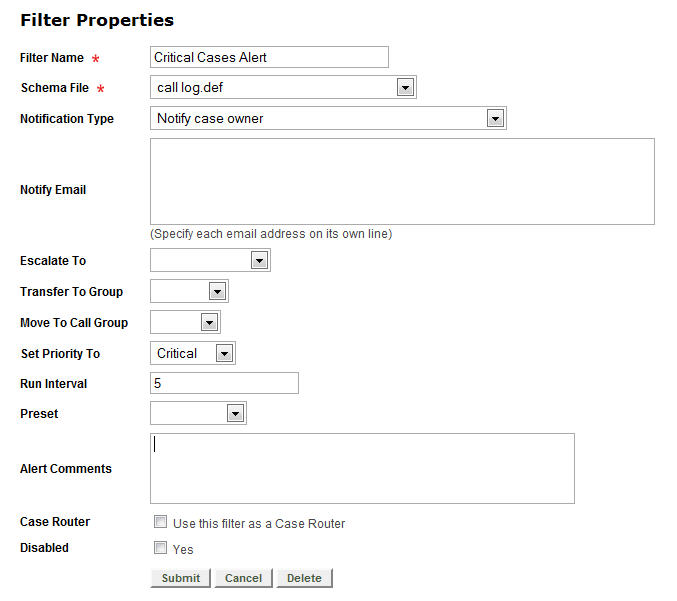This screenshot has height=601, width=677.
Task: Expand the Transfer To Group dropdown
Action: tap(217, 292)
